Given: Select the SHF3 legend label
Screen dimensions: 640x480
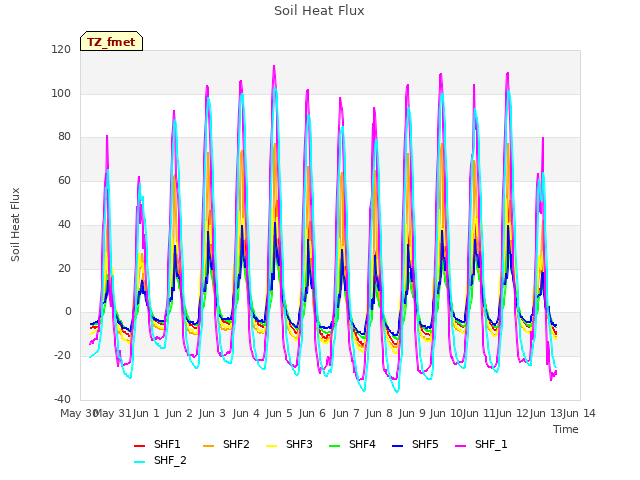Looking at the screenshot, I should coord(299,444).
